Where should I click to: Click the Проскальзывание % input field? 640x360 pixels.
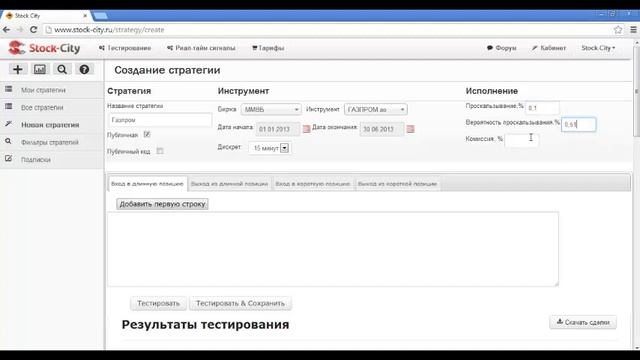pos(542,108)
